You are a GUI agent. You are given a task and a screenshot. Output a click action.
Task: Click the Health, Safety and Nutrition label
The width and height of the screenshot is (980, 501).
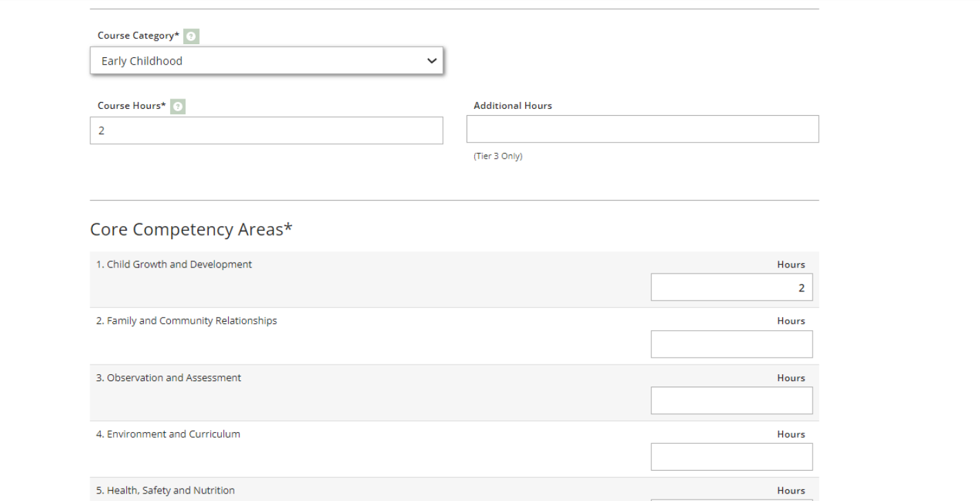(165, 491)
